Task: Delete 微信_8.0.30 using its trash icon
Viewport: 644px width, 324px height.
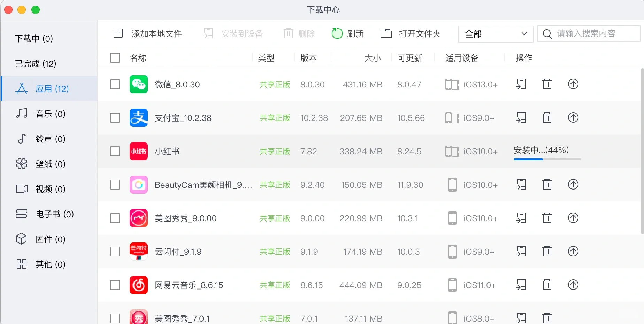Action: click(x=547, y=84)
